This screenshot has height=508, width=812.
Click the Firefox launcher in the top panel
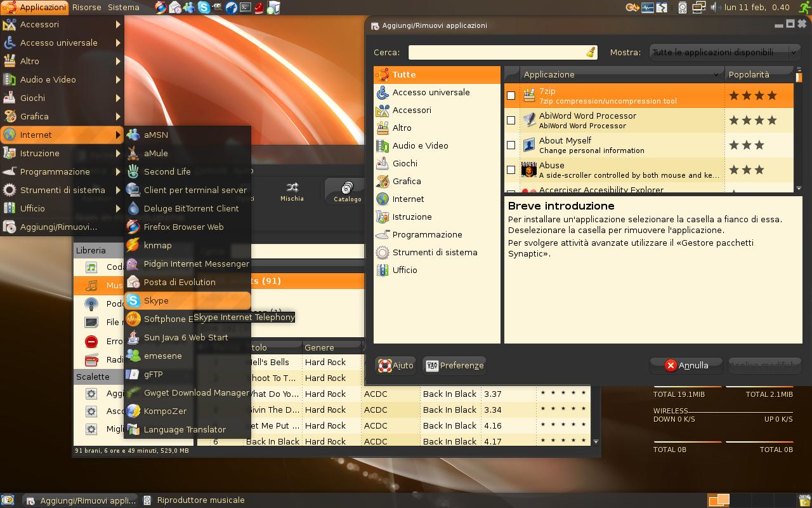[161, 8]
